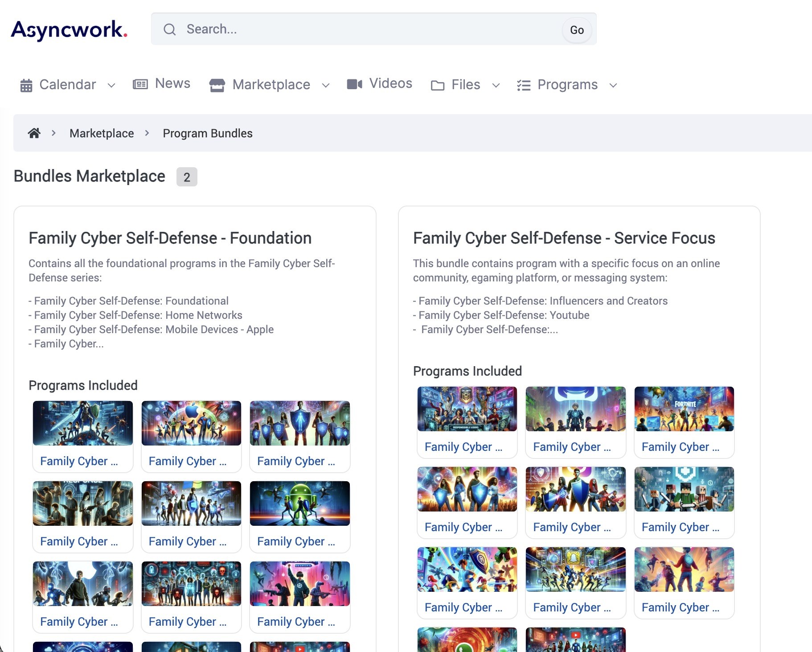Click the Files folder icon
This screenshot has width=812, height=652.
pyautogui.click(x=438, y=85)
